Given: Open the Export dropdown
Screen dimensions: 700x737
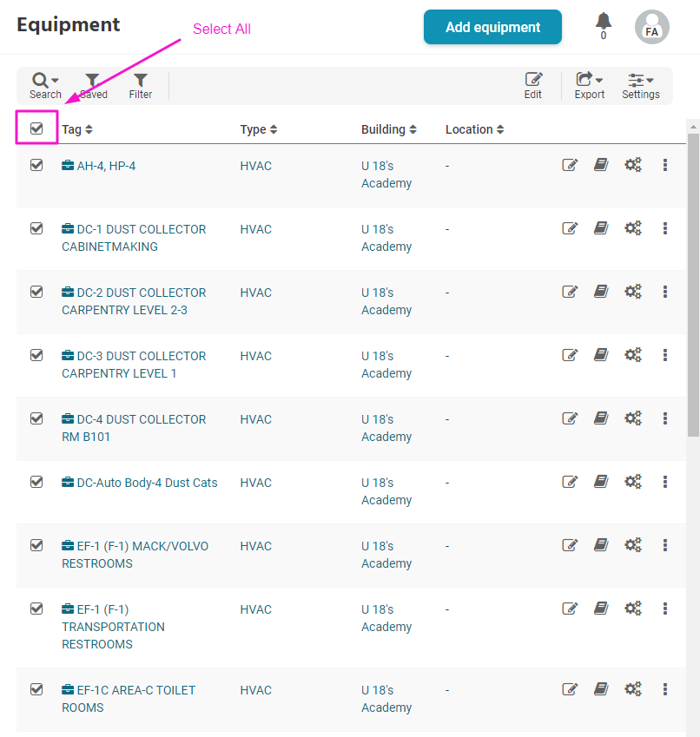Looking at the screenshot, I should click(x=589, y=86).
